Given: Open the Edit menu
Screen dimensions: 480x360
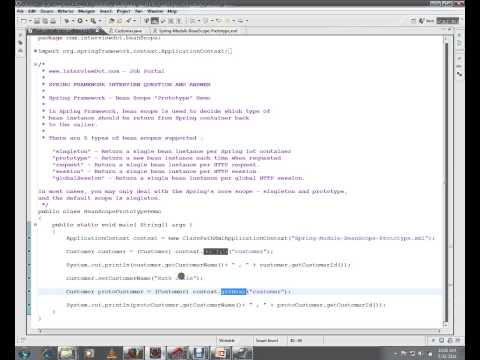Looking at the screenshot, I should point(32,11).
